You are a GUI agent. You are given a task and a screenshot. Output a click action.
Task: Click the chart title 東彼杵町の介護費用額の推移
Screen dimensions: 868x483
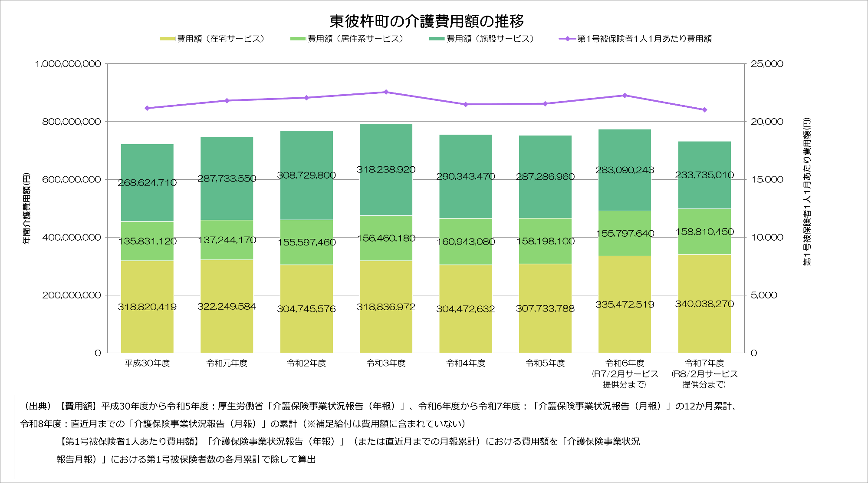(x=427, y=21)
